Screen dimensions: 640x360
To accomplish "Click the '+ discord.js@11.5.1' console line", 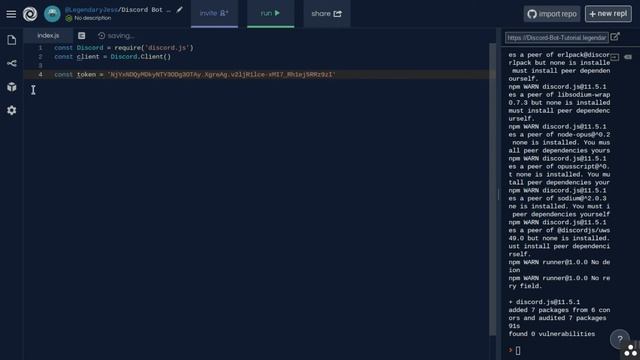I will (x=544, y=302).
